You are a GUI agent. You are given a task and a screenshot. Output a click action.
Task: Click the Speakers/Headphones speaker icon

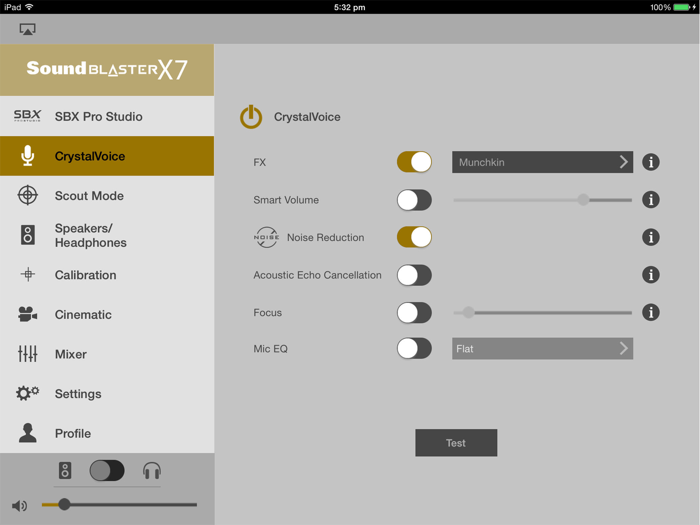tap(28, 235)
